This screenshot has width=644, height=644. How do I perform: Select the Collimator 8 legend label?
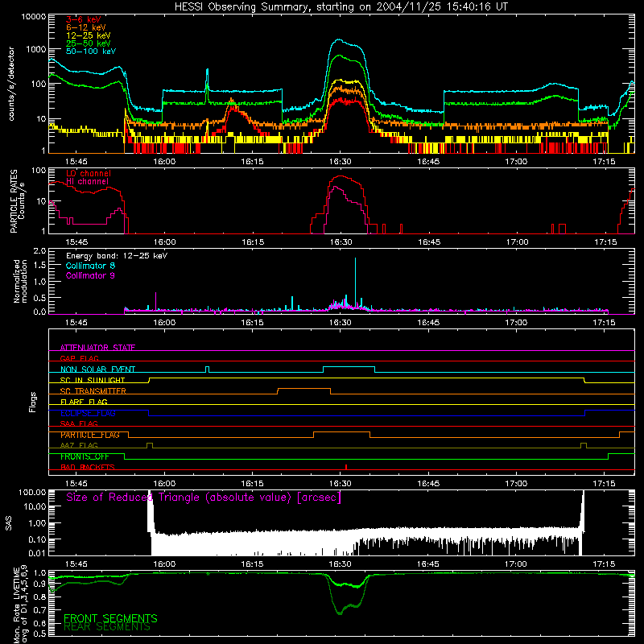[90, 266]
